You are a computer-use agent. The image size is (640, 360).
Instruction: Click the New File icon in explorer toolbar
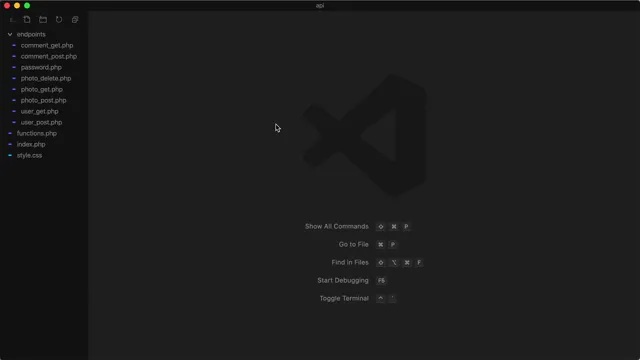(x=27, y=20)
